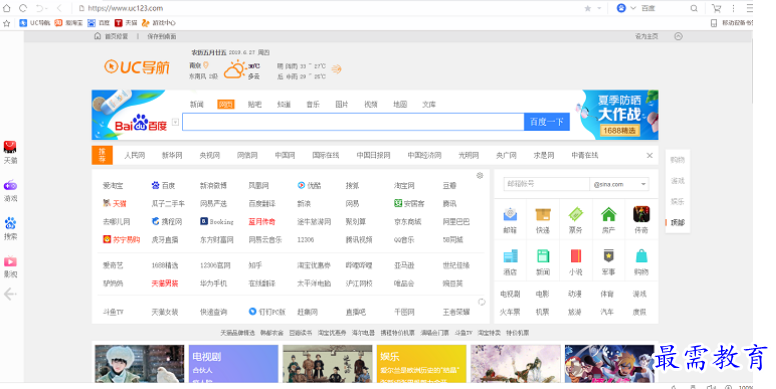Open Booking site link
The width and height of the screenshot is (776, 389).
pyautogui.click(x=217, y=222)
